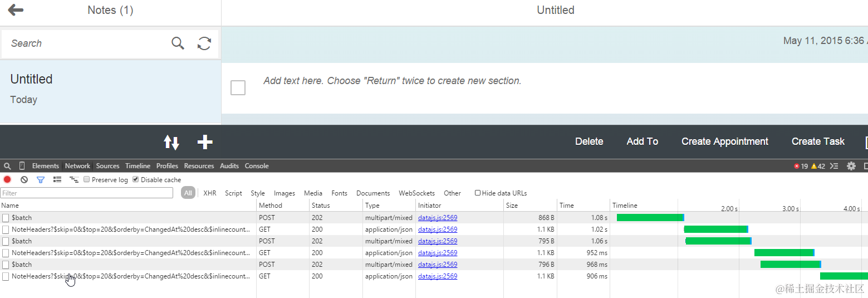Open the Console tab

pos(257,166)
